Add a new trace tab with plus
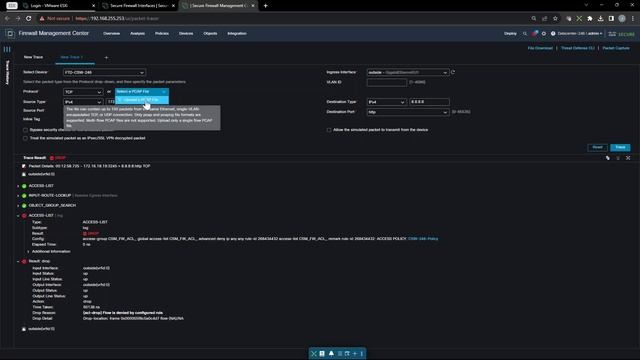640x360 pixels. (106, 58)
